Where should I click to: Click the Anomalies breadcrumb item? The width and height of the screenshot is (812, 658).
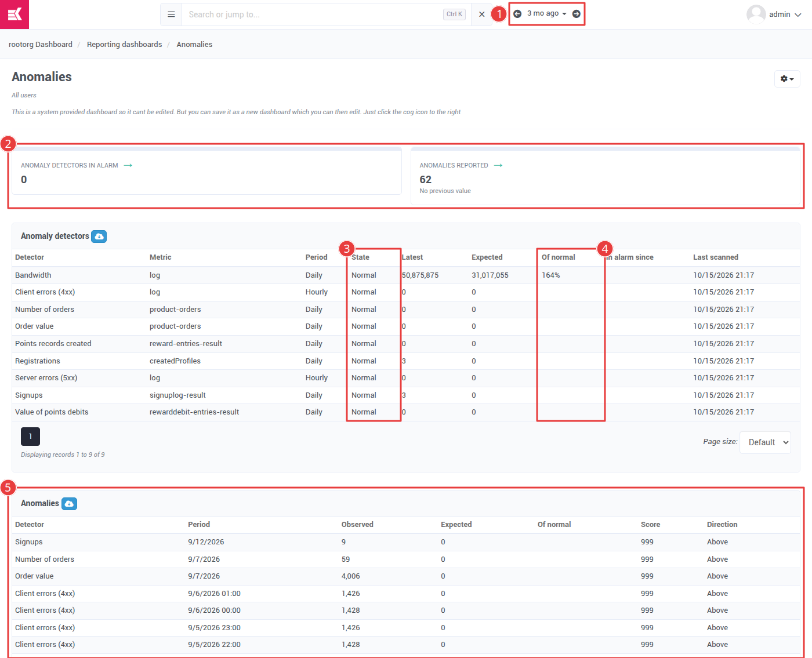tap(194, 45)
